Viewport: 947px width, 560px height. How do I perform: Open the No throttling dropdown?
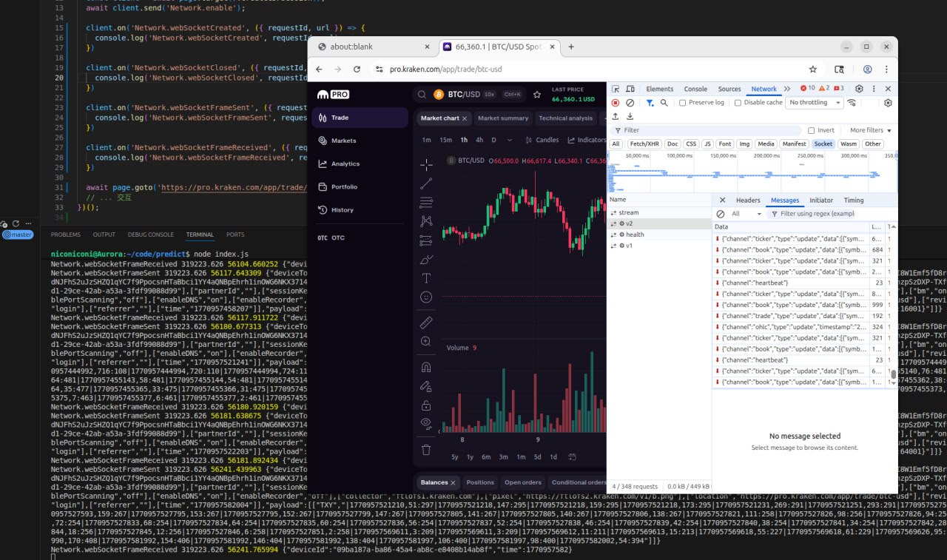click(x=815, y=103)
